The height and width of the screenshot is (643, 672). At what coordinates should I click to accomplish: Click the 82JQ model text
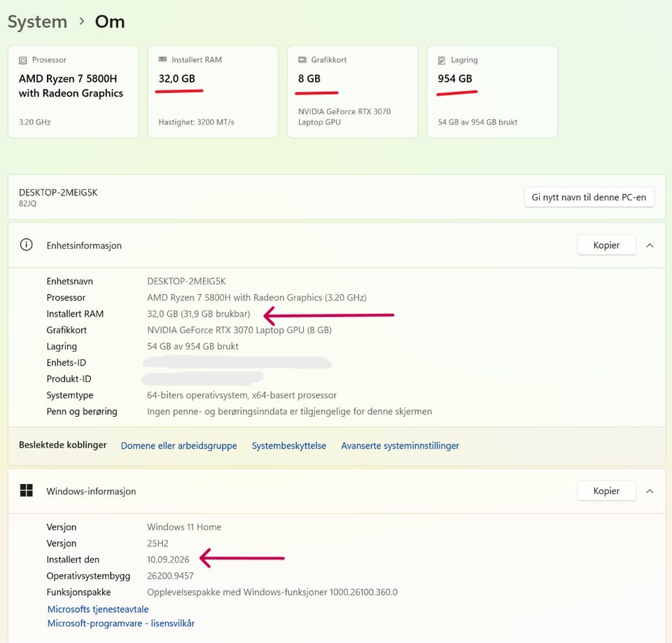click(x=27, y=204)
